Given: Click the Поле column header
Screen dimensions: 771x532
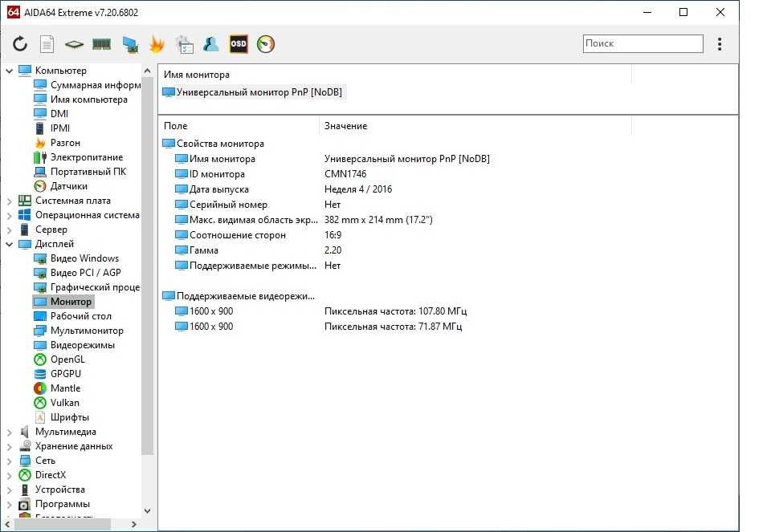Looking at the screenshot, I should 176,126.
